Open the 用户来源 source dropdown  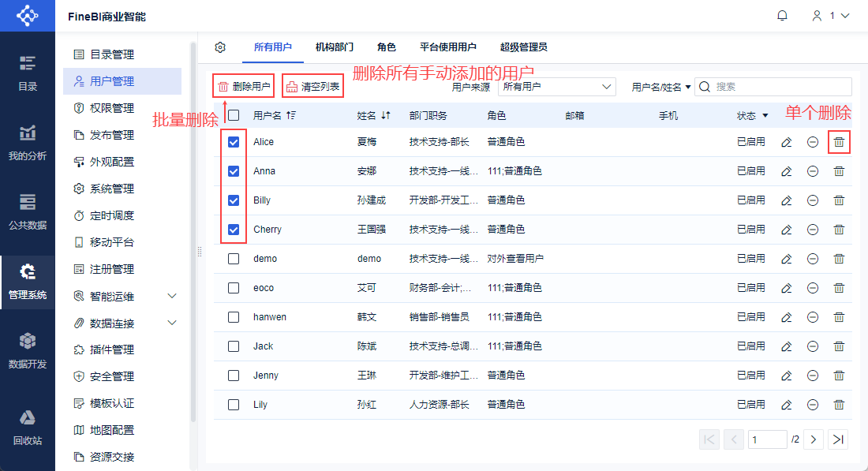click(556, 87)
